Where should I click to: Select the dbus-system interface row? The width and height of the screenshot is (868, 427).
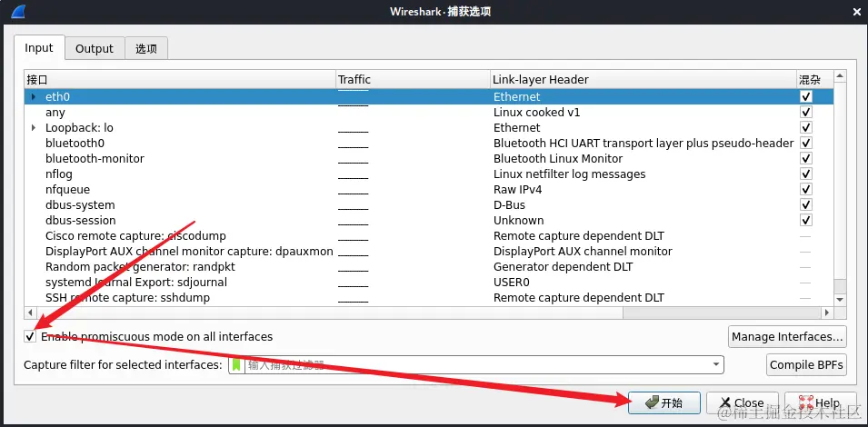[429, 205]
